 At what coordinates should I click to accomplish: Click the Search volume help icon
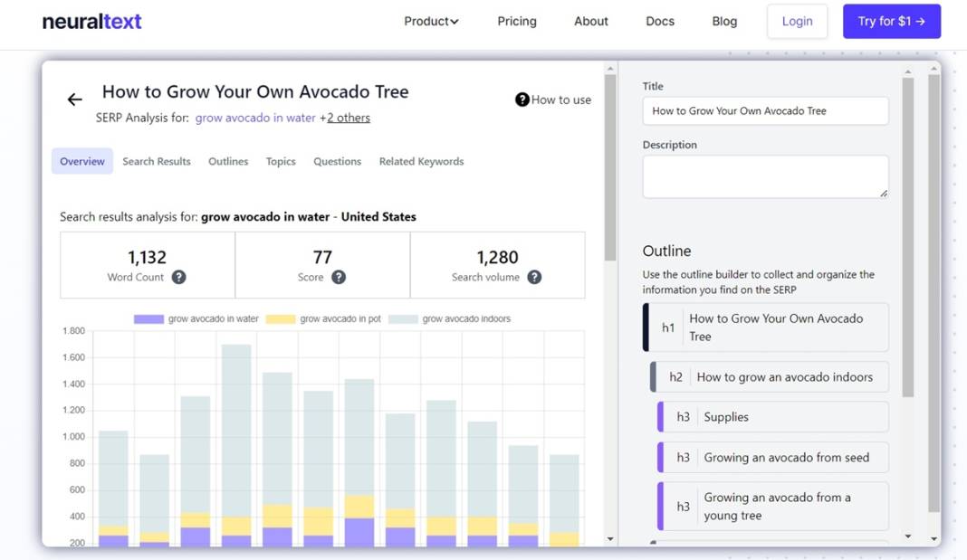(535, 278)
